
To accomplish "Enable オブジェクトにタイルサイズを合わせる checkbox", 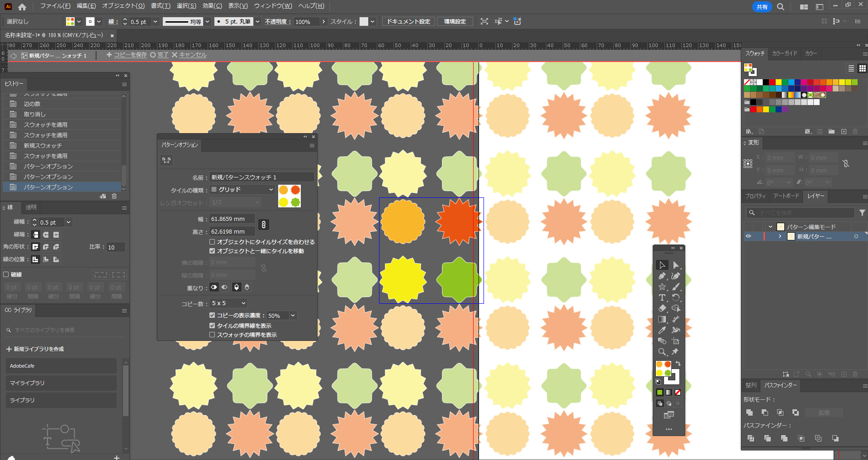I will [x=212, y=242].
